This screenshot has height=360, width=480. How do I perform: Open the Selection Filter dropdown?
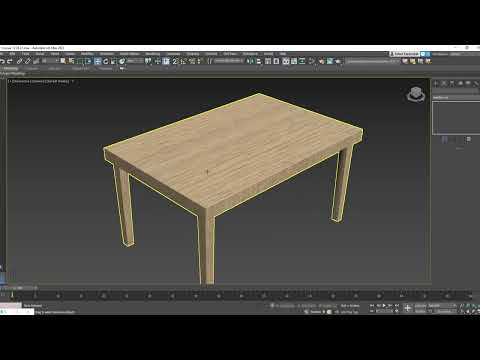pyautogui.click(x=51, y=61)
